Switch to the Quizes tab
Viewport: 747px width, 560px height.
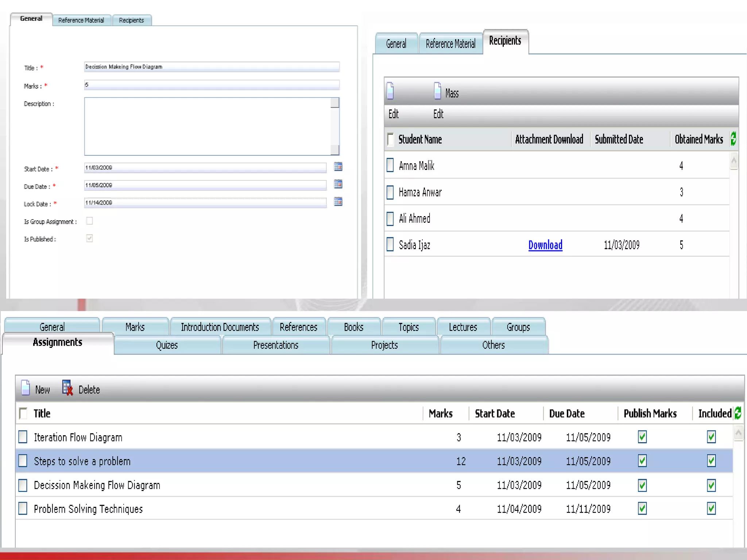pyautogui.click(x=167, y=345)
